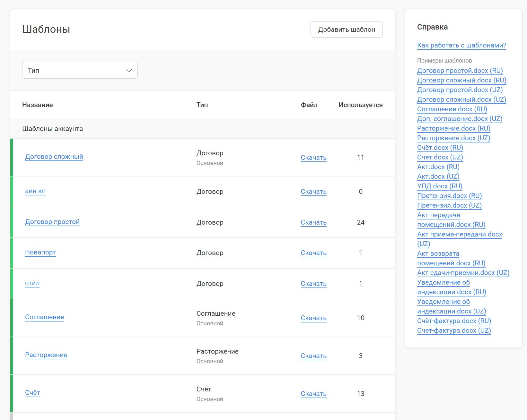Open the аин кп template

point(35,191)
